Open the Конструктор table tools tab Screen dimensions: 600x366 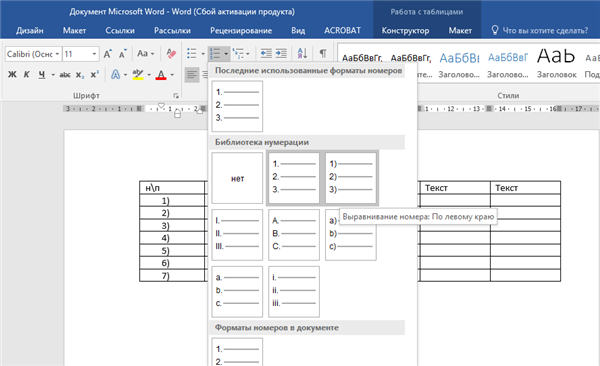tap(405, 31)
